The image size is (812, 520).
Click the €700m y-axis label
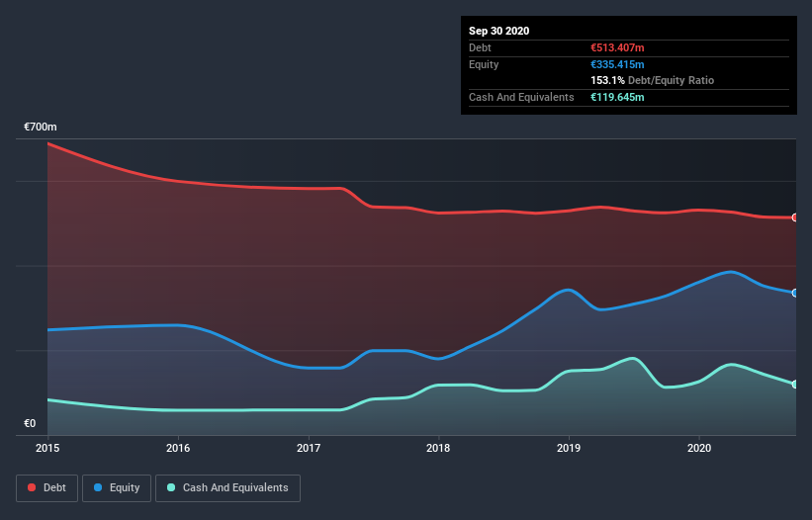click(41, 127)
